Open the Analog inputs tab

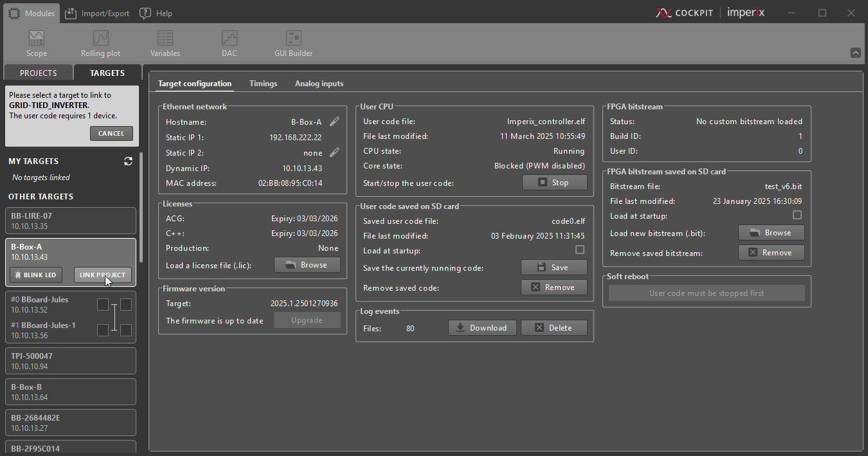coord(319,84)
